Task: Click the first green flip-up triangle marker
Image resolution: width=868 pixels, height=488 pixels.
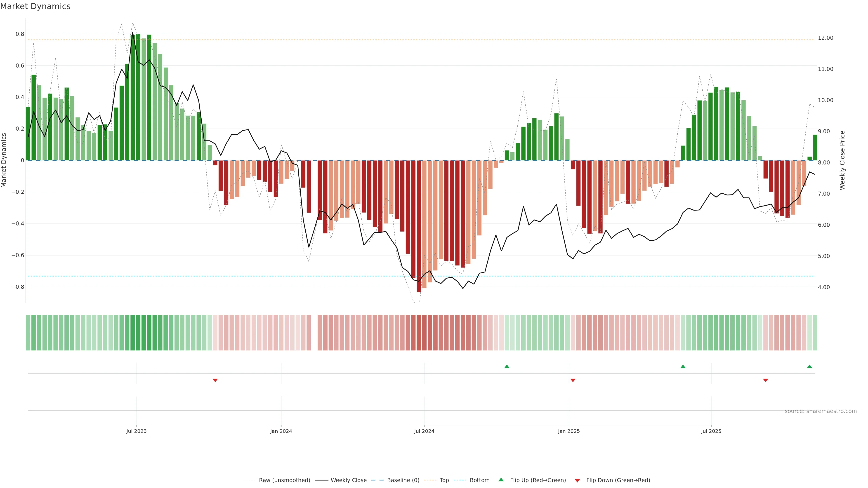Action: tap(507, 366)
